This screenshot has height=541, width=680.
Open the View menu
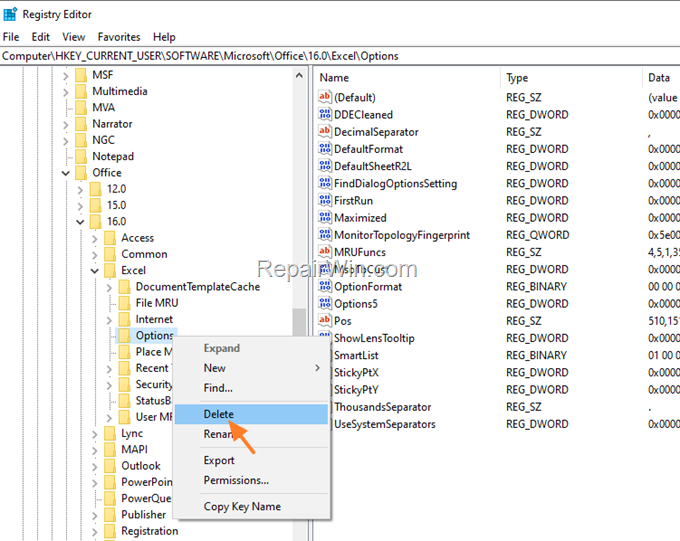(73, 37)
